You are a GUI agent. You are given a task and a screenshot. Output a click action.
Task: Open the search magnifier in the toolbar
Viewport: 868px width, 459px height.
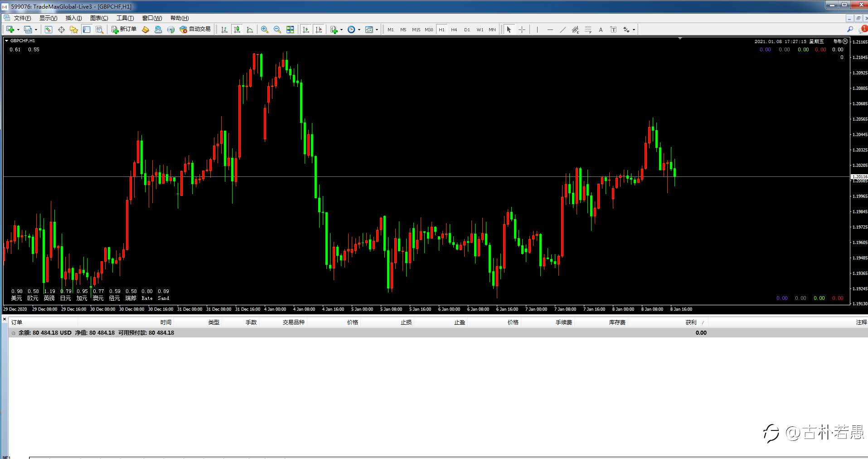tap(850, 29)
